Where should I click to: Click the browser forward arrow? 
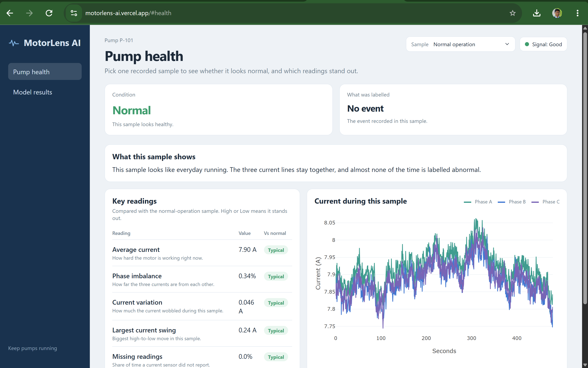click(x=29, y=13)
